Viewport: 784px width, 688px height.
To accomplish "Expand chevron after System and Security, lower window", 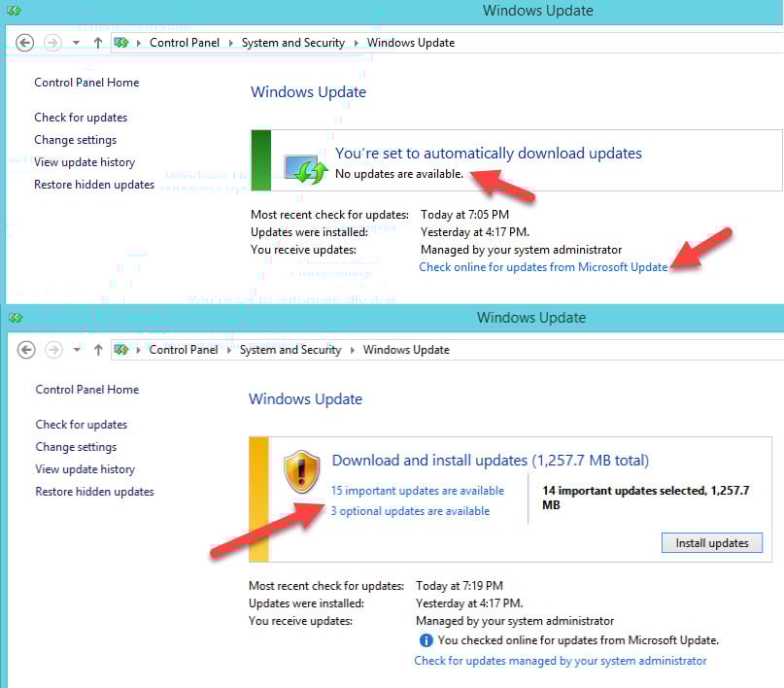I will (x=353, y=350).
